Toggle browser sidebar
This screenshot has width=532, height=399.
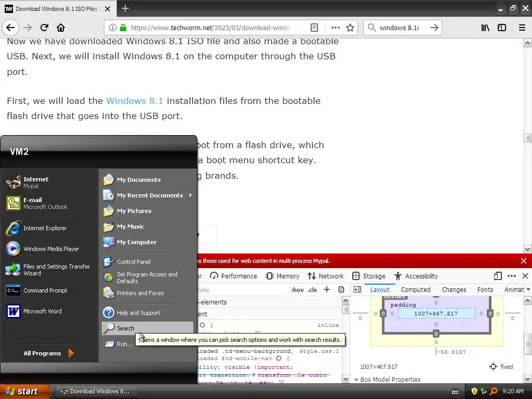(x=502, y=28)
